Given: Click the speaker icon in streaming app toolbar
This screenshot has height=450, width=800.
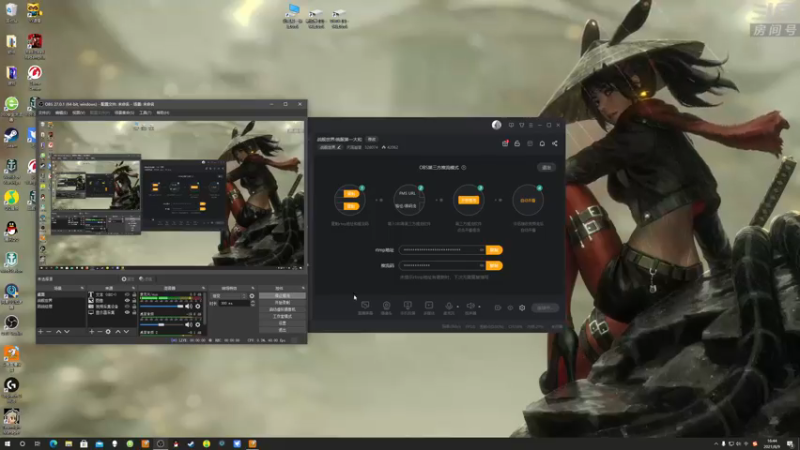Looking at the screenshot, I should click(x=470, y=308).
